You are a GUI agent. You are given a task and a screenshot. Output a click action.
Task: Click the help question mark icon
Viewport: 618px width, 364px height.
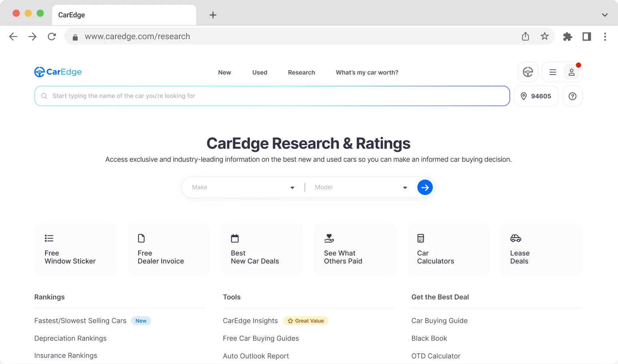coord(572,96)
